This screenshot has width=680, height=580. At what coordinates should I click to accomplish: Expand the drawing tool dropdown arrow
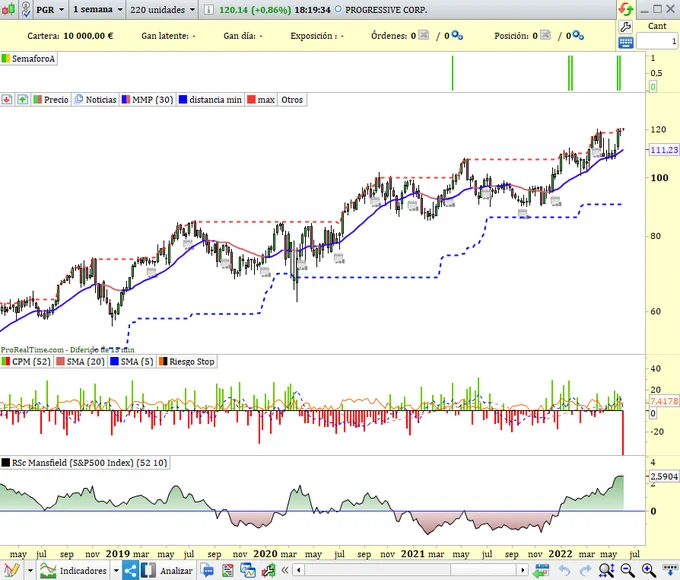(x=30, y=570)
